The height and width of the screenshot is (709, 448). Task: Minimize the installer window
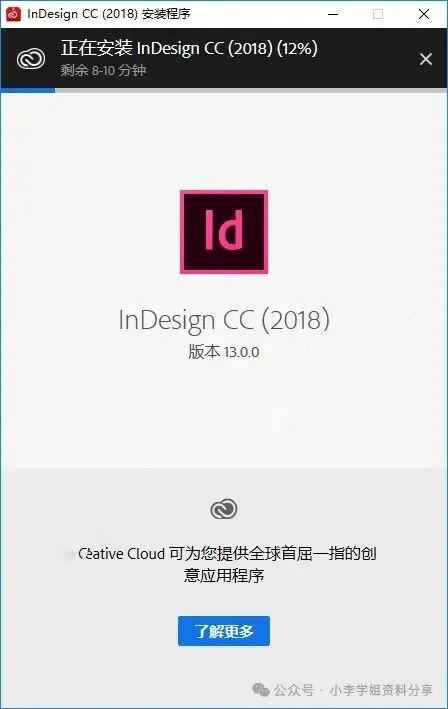coord(333,14)
